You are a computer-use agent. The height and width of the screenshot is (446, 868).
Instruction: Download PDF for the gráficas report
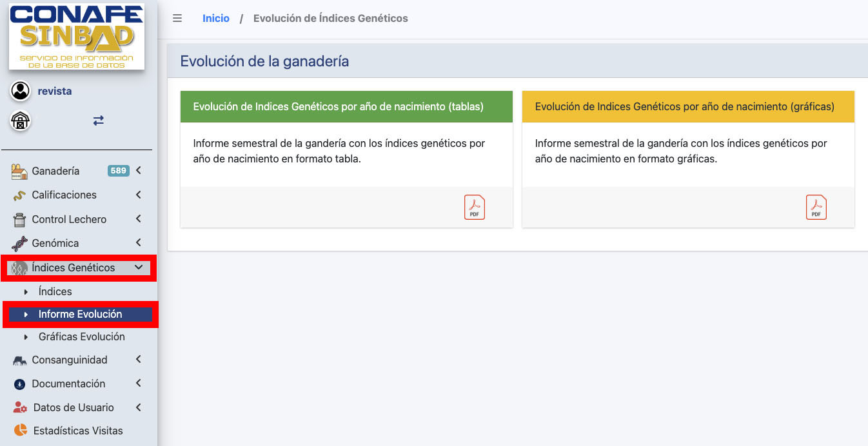click(x=816, y=208)
